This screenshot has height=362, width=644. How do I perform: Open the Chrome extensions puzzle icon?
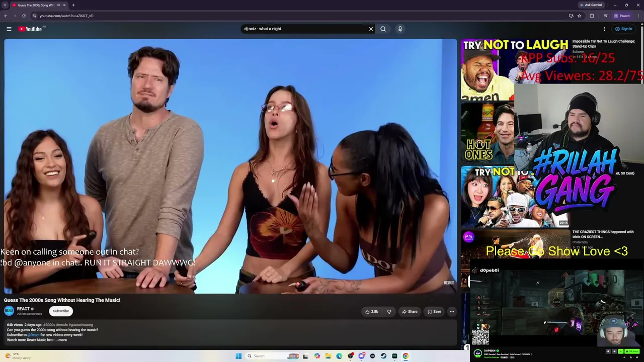(592, 16)
